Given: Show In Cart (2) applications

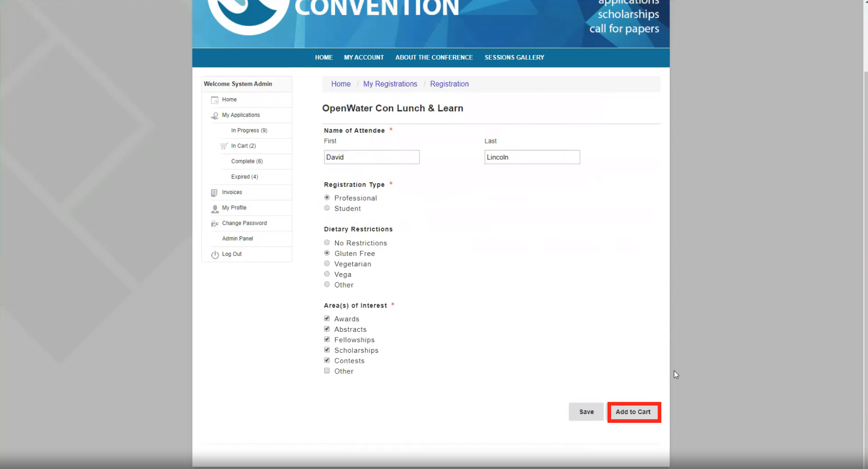Looking at the screenshot, I should pyautogui.click(x=244, y=146).
